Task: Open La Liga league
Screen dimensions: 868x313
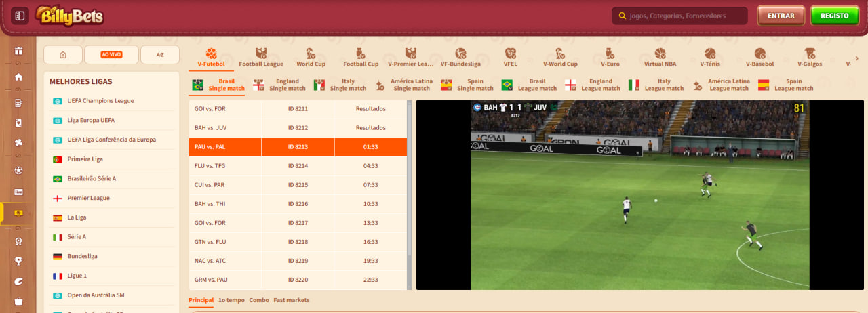Action: coord(112,217)
